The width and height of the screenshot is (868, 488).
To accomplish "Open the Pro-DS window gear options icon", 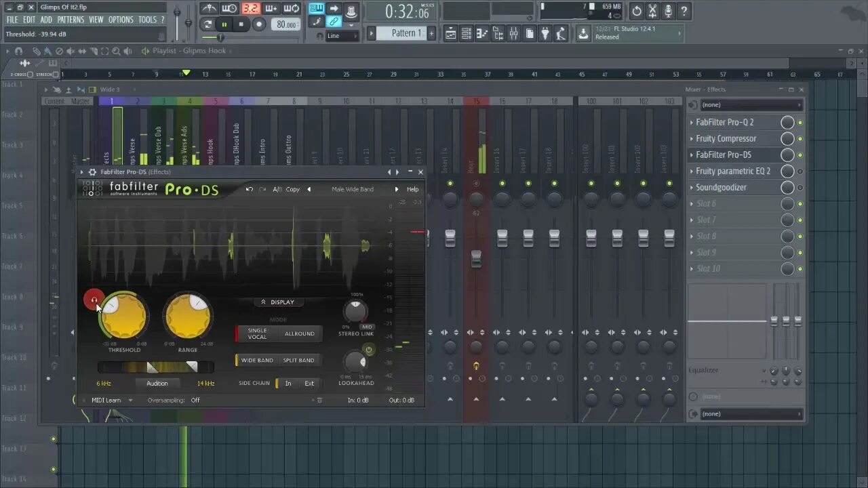I will point(92,172).
